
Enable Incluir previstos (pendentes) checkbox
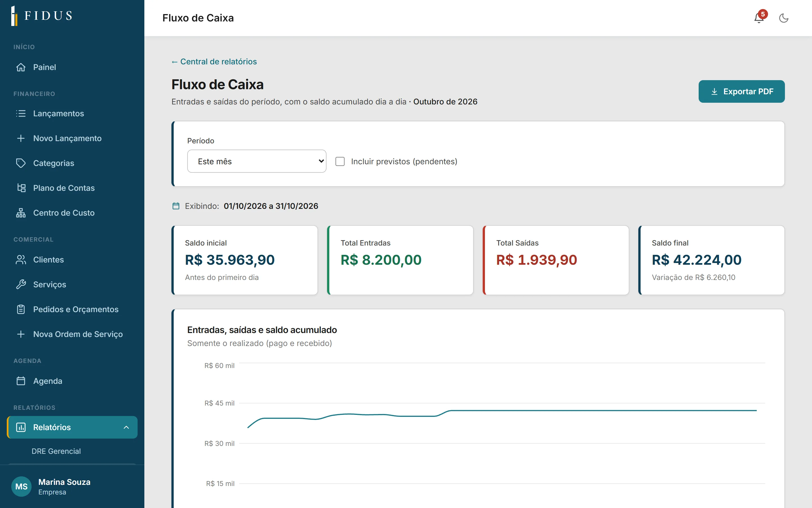(340, 162)
